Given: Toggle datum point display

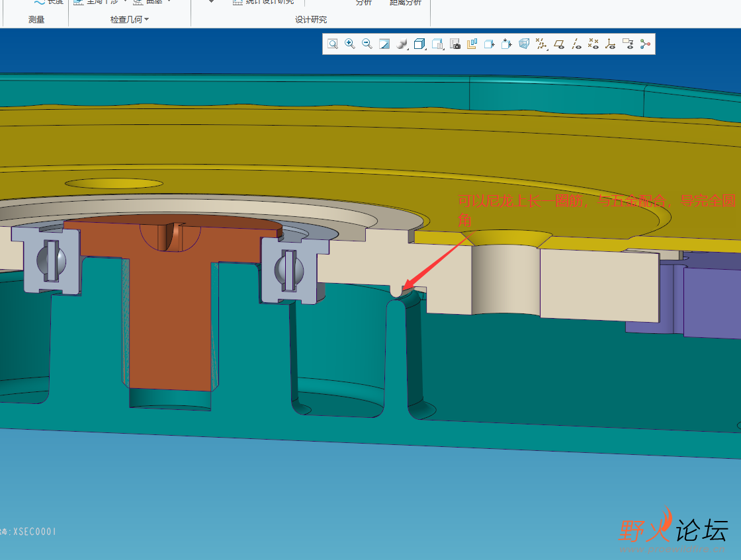Looking at the screenshot, I should (x=593, y=44).
